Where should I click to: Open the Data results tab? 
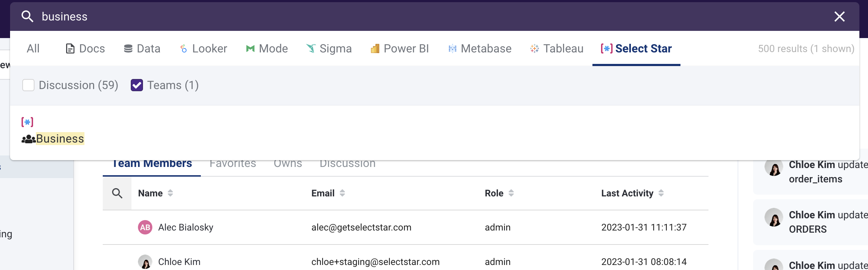pos(142,48)
